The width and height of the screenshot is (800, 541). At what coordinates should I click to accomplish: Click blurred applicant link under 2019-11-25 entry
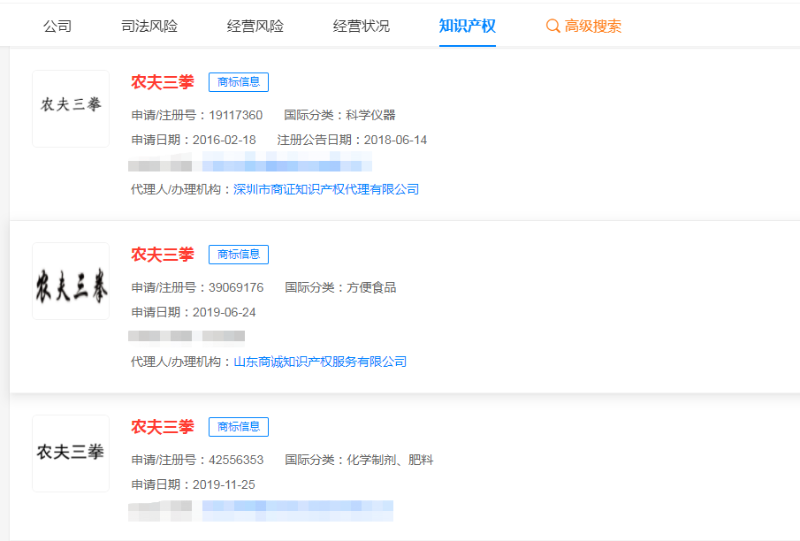[x=297, y=511]
